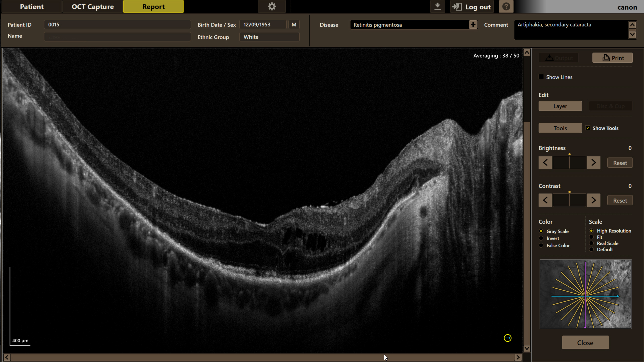The width and height of the screenshot is (644, 362).
Task: Increase contrast with right arrow
Action: coord(593,200)
